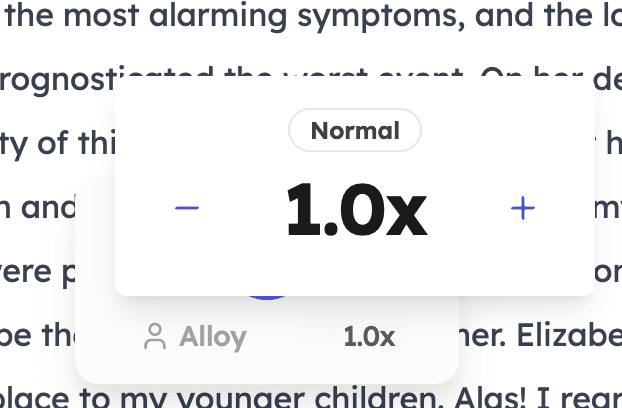Click the word "Alas!" in the bottom line
Viewport: 622px width, 408px height.
point(490,398)
